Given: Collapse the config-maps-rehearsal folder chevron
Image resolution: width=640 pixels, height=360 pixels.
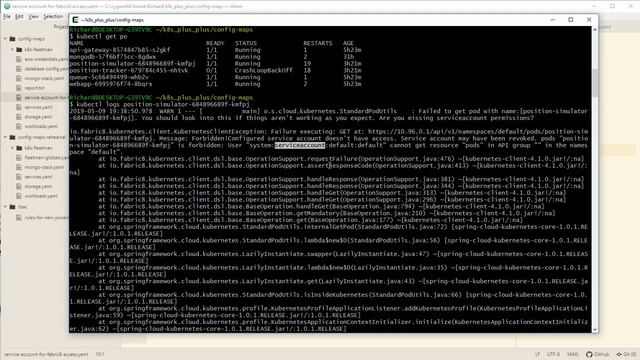Looking at the screenshot, I should [x=6, y=137].
